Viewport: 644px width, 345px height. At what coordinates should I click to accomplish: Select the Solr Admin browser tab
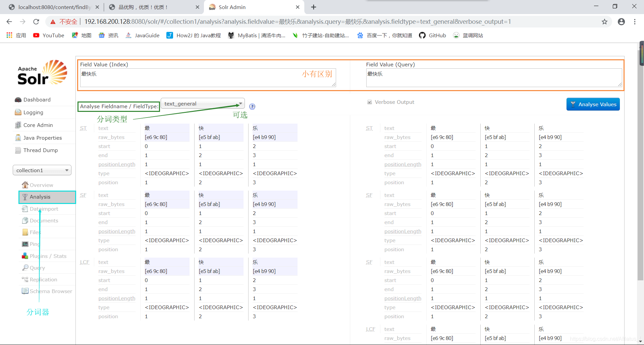pos(254,7)
